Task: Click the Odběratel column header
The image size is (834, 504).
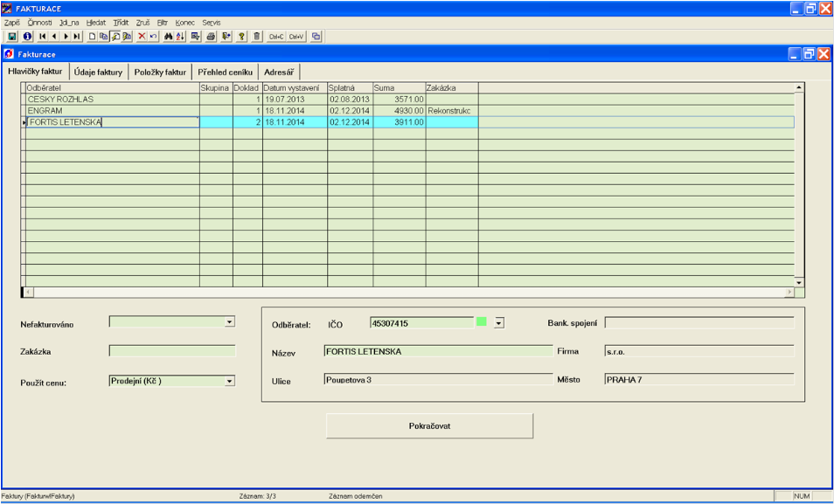Action: coord(112,88)
